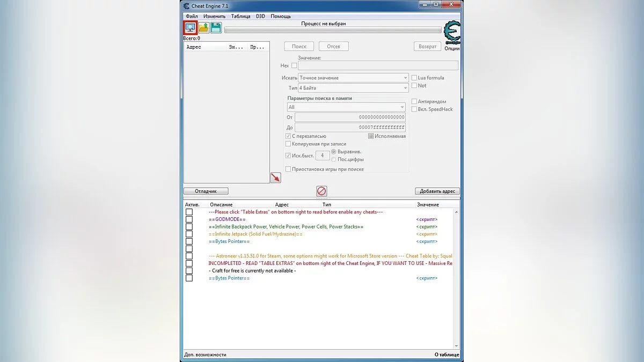
Task: Expand the Тип value type dropdown
Action: pos(354,88)
